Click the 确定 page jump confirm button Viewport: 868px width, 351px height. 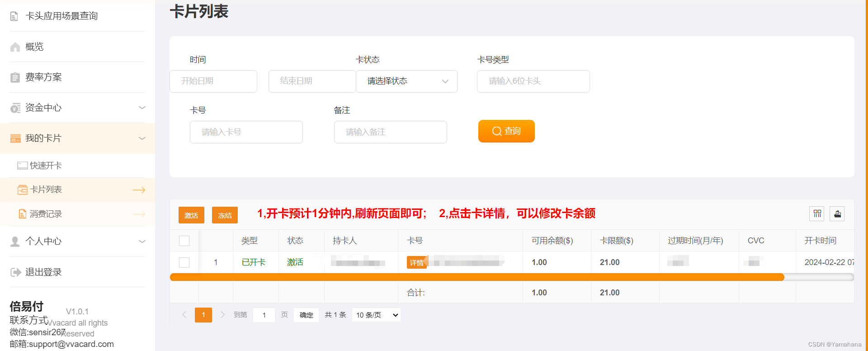306,315
